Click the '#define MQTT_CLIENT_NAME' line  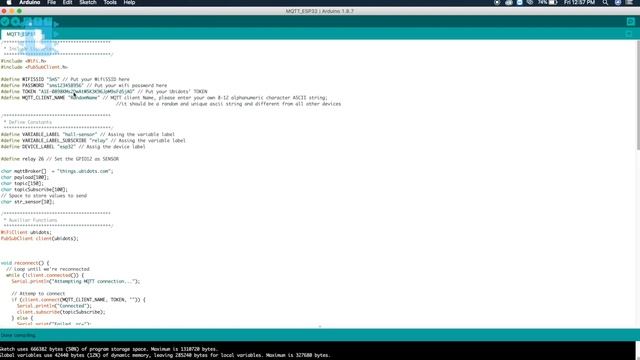164,98
